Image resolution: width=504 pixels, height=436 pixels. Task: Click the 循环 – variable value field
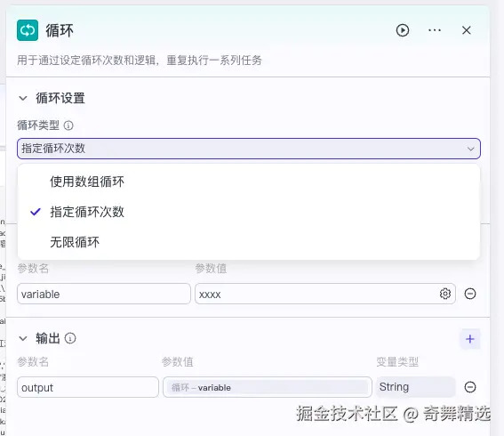coord(268,387)
